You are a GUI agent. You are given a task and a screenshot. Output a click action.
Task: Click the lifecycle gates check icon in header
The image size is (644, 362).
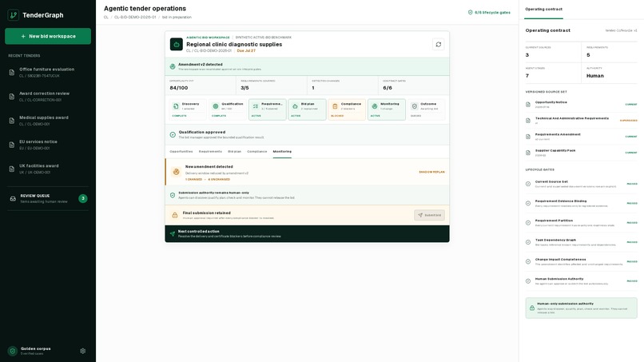click(471, 12)
